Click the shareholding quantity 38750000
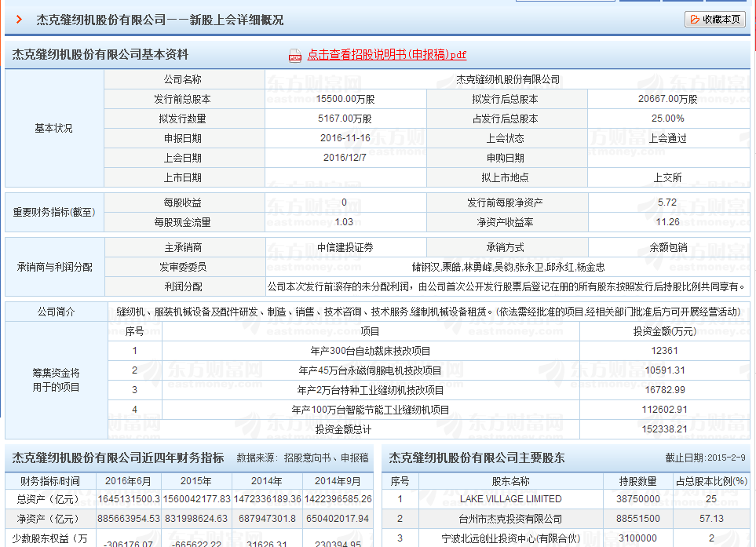 click(638, 499)
